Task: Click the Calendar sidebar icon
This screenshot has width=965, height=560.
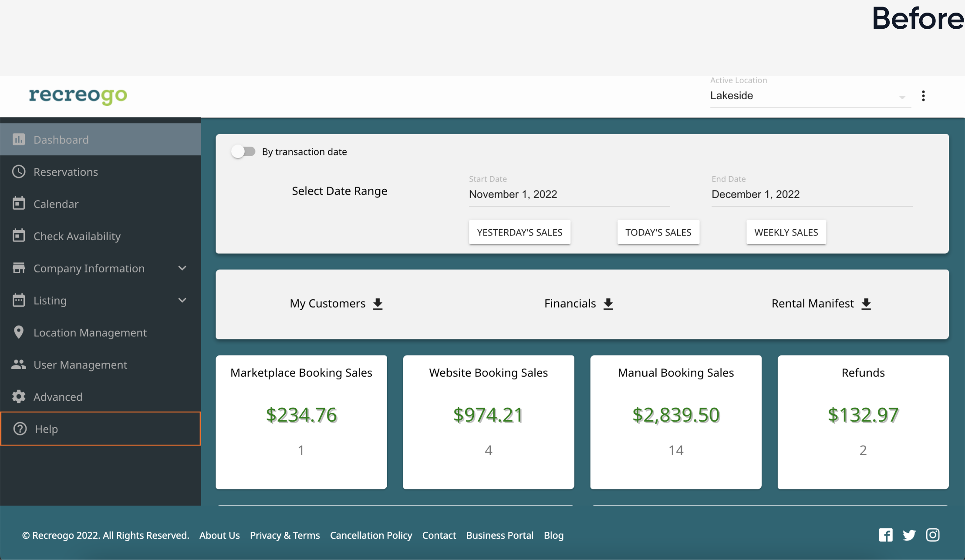Action: tap(19, 204)
